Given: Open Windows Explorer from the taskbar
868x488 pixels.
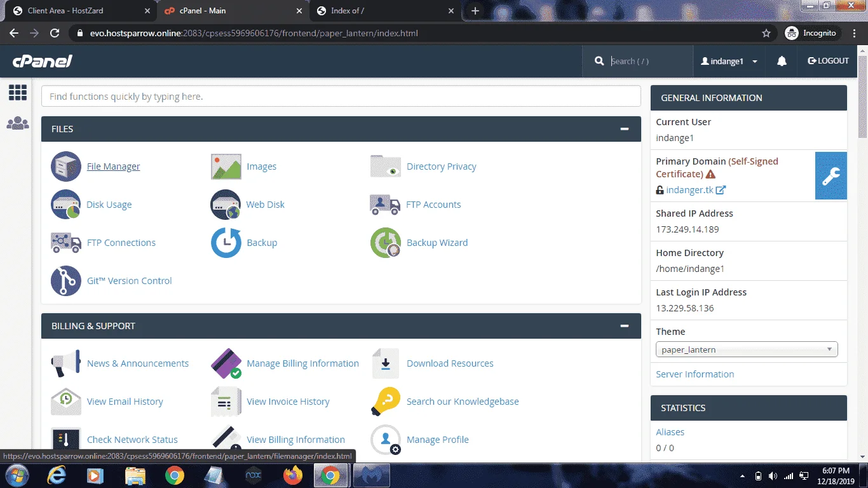Looking at the screenshot, I should 135,475.
